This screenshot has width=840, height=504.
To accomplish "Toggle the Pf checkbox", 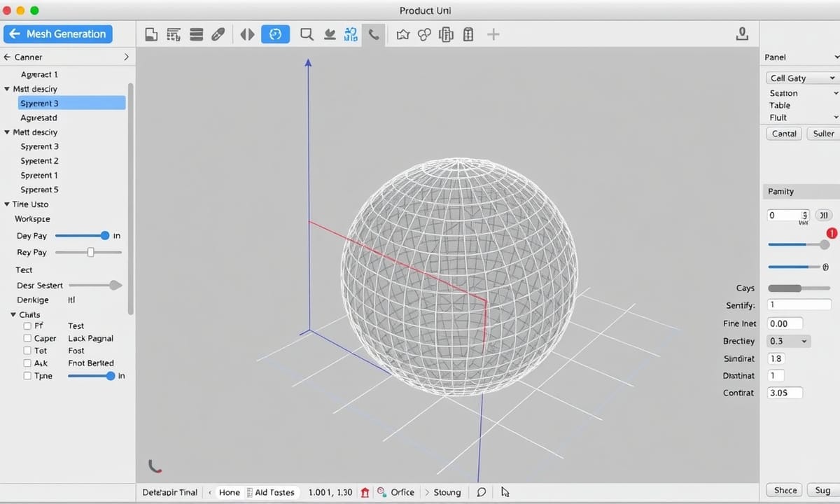I will [27, 325].
